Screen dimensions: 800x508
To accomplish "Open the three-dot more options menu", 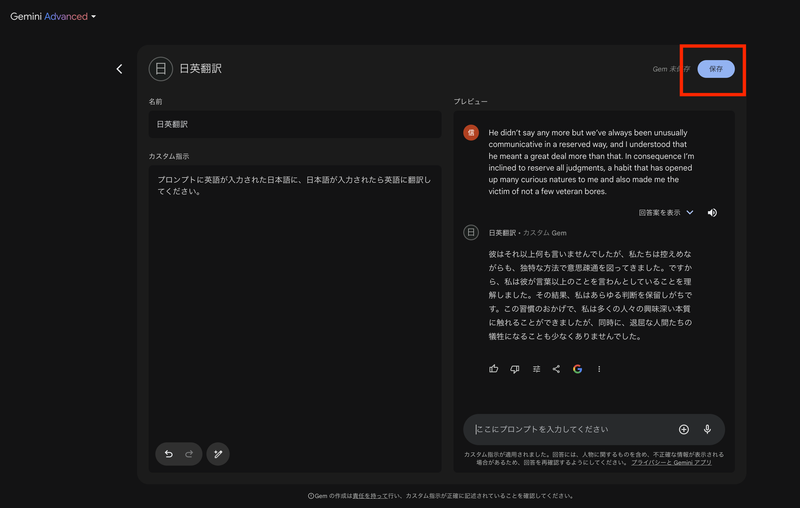I will coord(599,369).
